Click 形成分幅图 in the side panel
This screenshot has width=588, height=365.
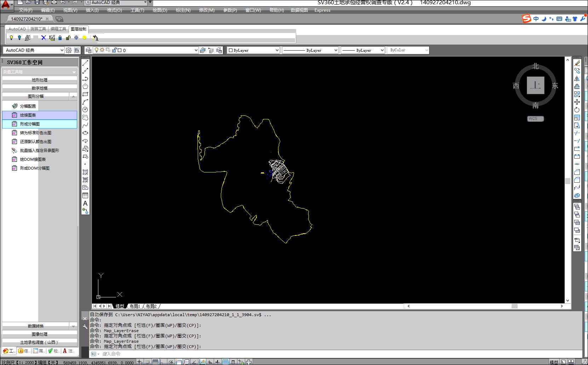(x=30, y=124)
